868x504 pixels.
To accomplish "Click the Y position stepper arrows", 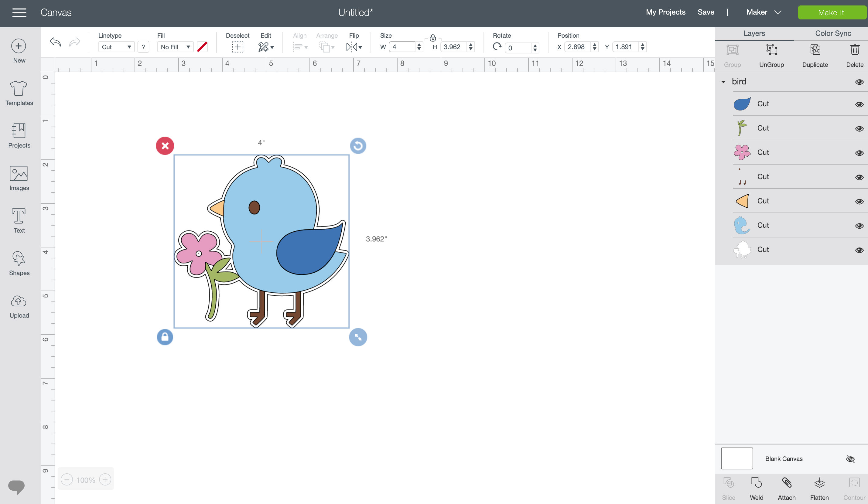I will click(x=642, y=47).
